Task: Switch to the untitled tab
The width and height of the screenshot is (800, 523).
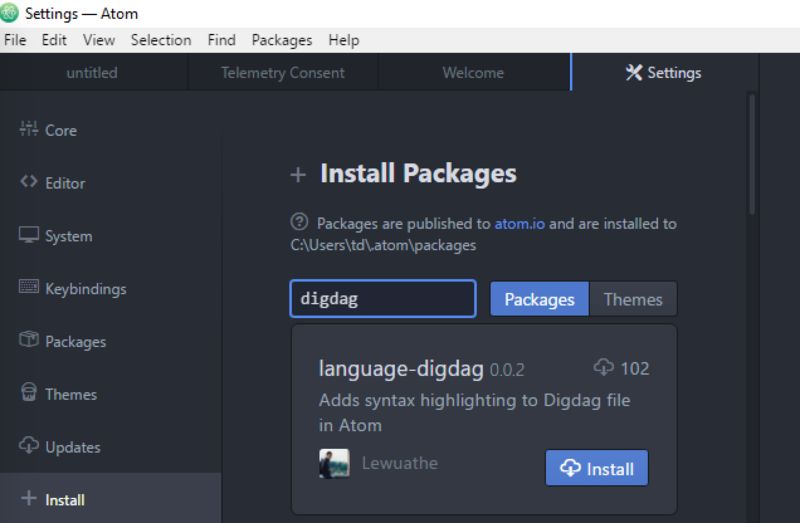Action: [x=92, y=72]
